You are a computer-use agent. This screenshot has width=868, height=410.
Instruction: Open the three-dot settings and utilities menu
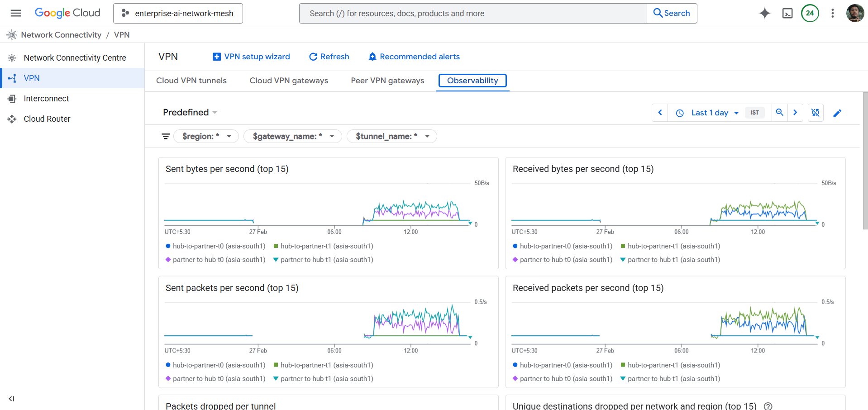(x=833, y=13)
